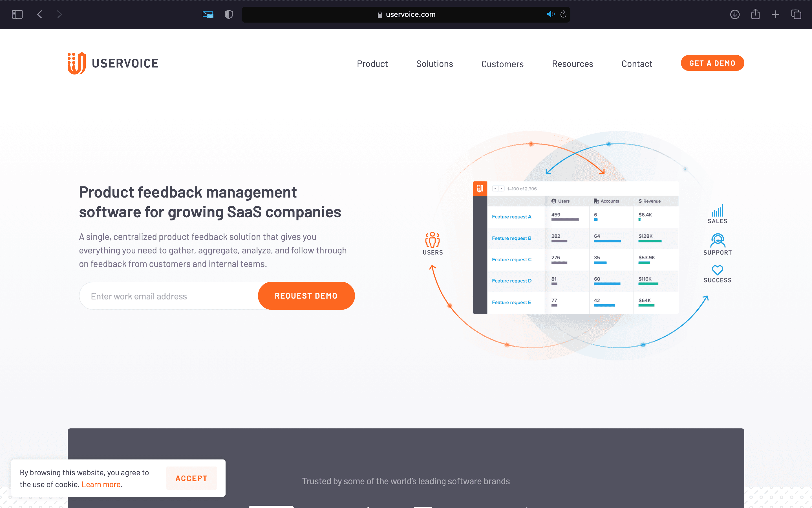The width and height of the screenshot is (812, 508).
Task: Click the SUCCESS heart icon
Action: pos(717,270)
